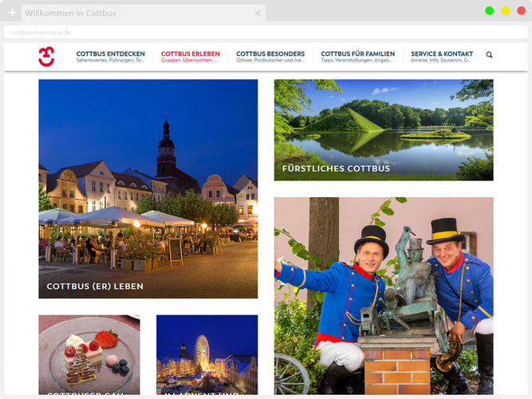Click the yellow window circle button

coord(505,10)
